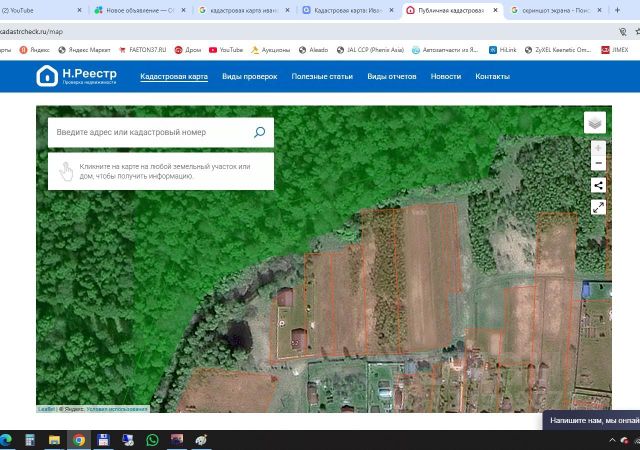Open the paint palette taskbar app
Screen dimensions: 640x450
201,440
